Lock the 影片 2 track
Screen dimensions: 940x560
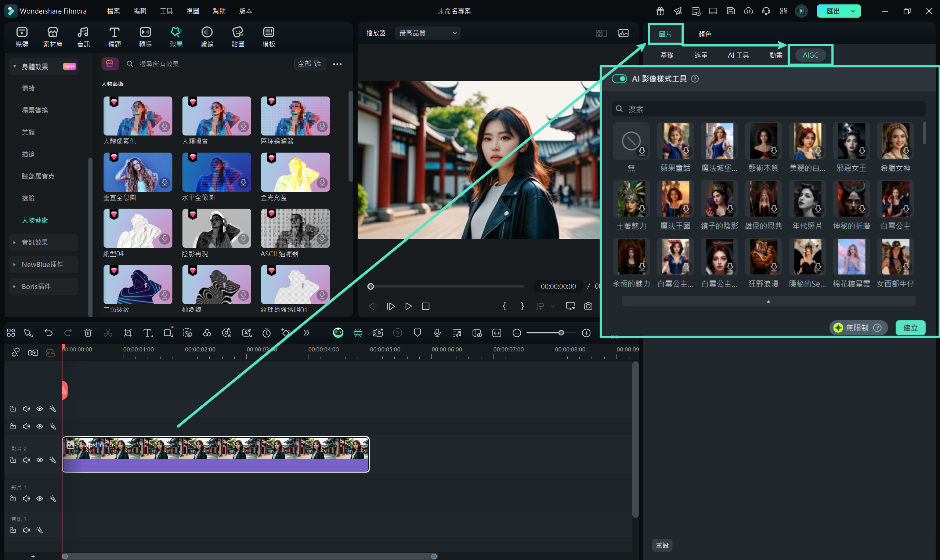[x=13, y=460]
